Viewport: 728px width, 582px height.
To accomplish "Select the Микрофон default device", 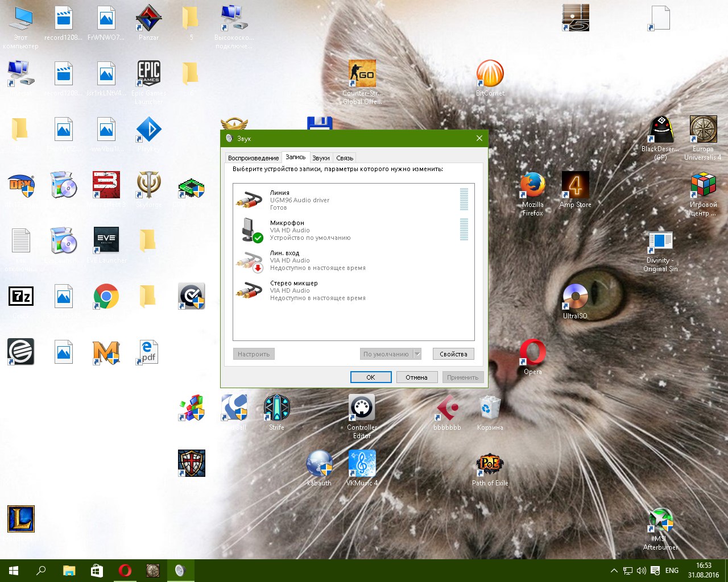I will tap(353, 230).
